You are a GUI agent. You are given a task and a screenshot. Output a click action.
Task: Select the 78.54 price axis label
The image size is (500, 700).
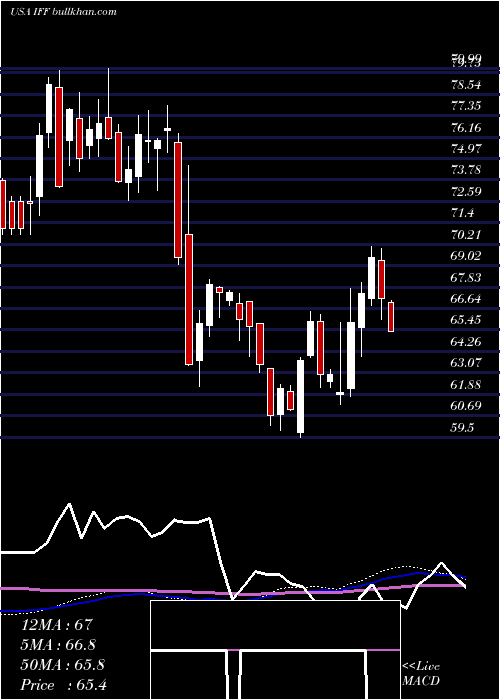tap(467, 84)
